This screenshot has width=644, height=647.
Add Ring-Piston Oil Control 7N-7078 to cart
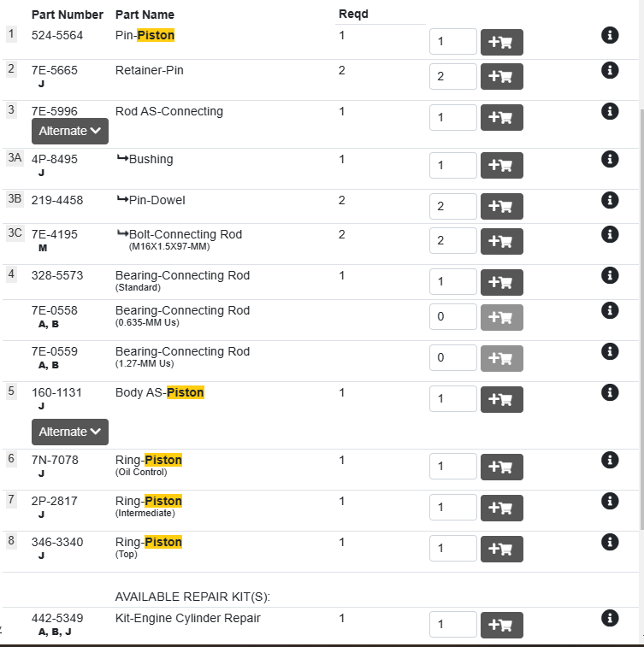pos(502,467)
